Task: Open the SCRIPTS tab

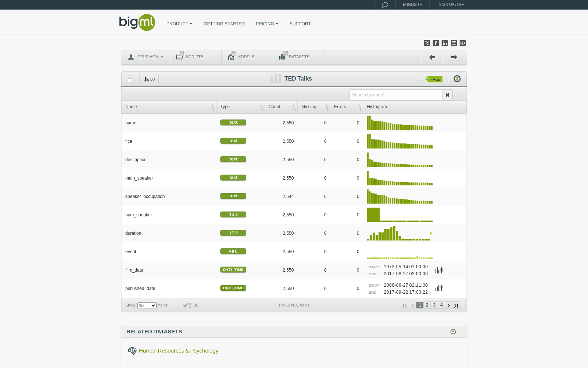Action: [x=196, y=57]
